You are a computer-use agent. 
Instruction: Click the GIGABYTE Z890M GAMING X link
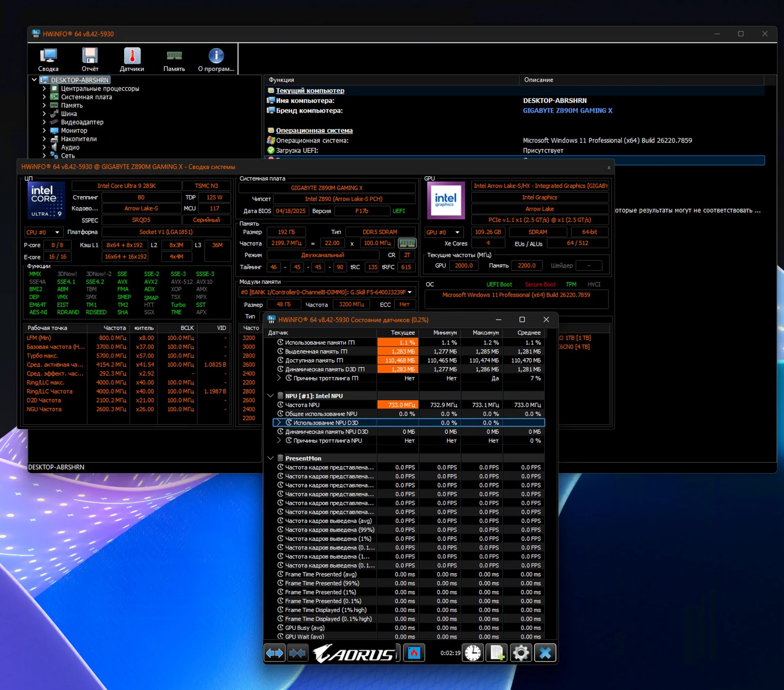[567, 111]
